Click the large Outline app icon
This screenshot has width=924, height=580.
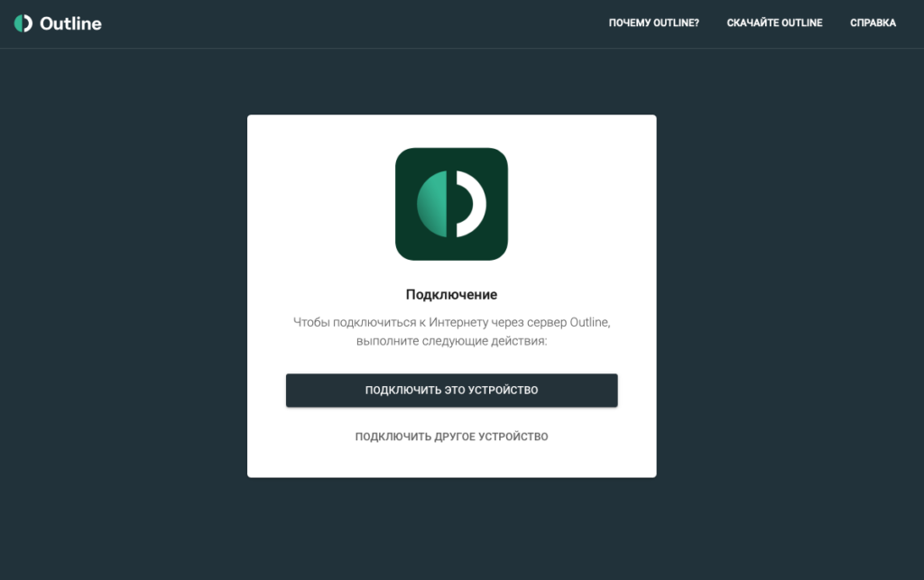pyautogui.click(x=451, y=204)
